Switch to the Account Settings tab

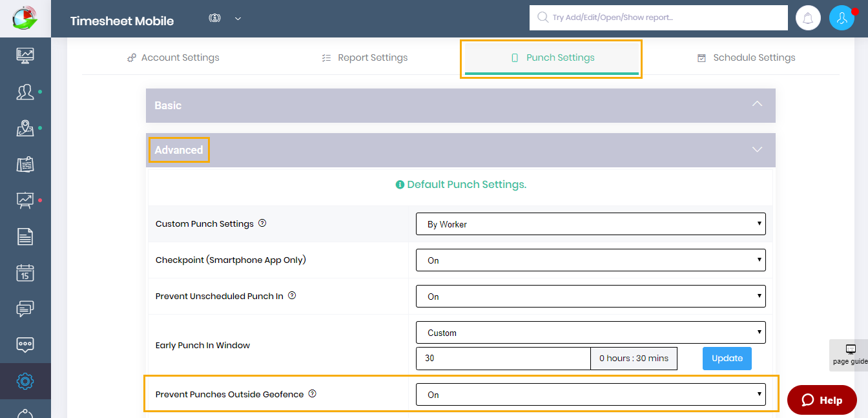pyautogui.click(x=173, y=57)
